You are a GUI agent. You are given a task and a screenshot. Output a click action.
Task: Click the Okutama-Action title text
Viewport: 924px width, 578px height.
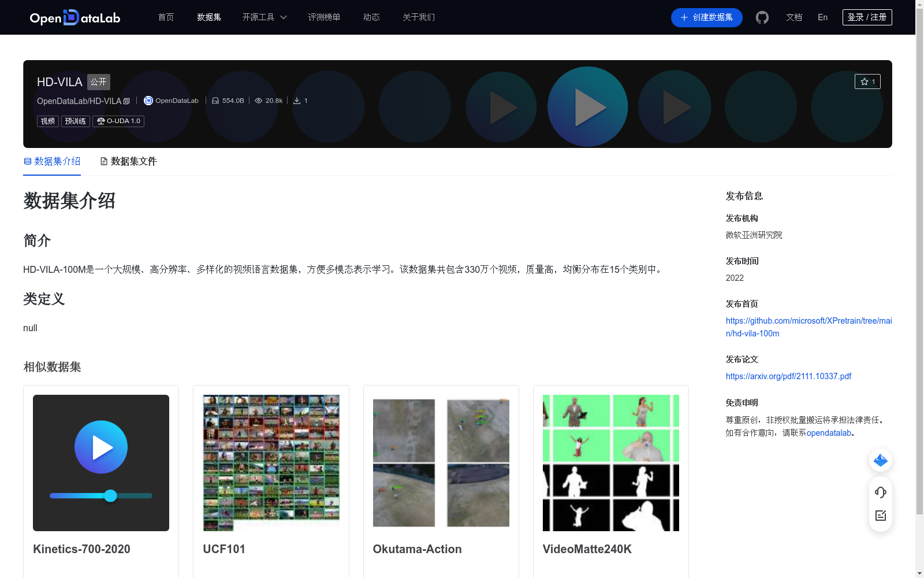pos(417,549)
